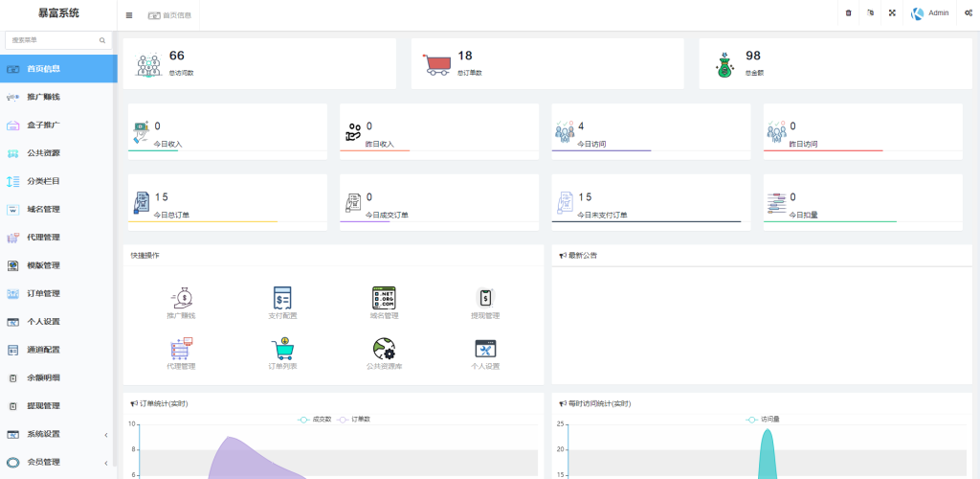Switch to the 首页信息 tab
980x479 pixels.
[170, 15]
